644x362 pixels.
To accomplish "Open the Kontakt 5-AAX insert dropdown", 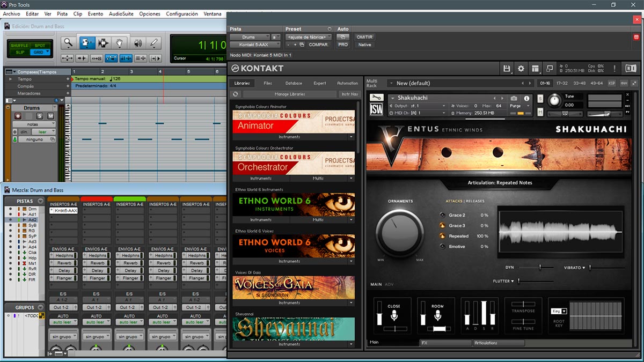I will [x=255, y=45].
